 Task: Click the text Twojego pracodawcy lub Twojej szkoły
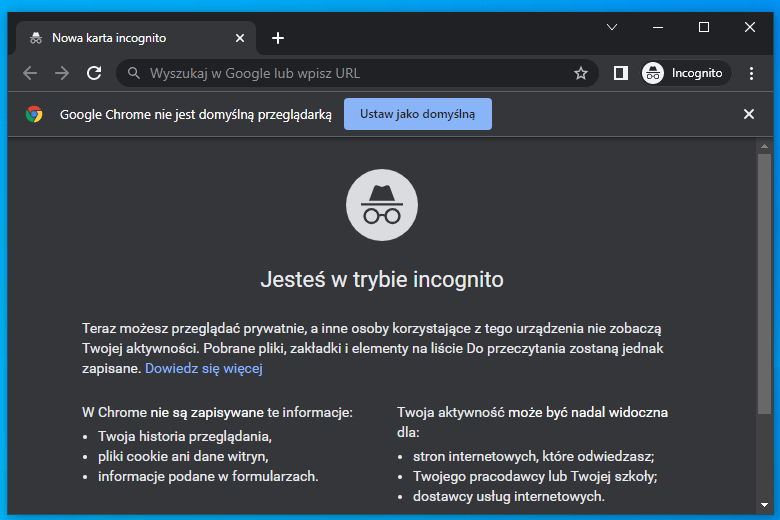point(535,476)
